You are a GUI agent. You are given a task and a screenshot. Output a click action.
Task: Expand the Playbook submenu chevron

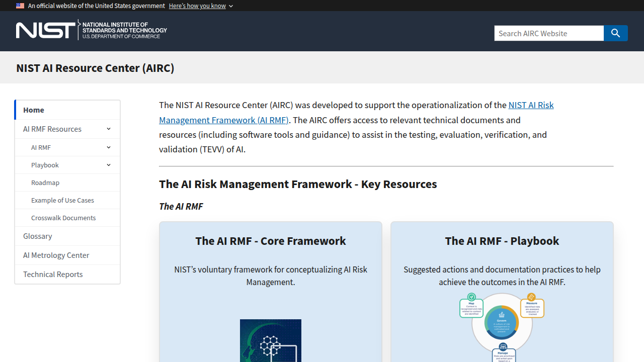coord(109,165)
